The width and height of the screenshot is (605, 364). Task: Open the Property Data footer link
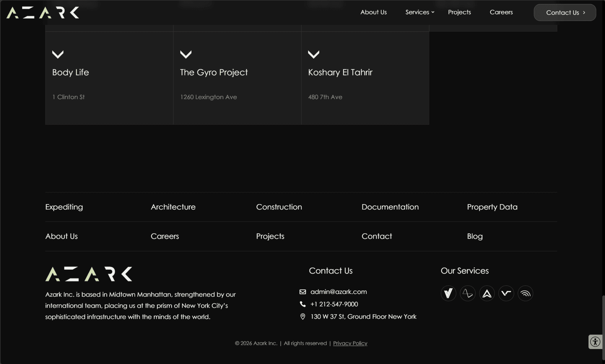coord(492,207)
